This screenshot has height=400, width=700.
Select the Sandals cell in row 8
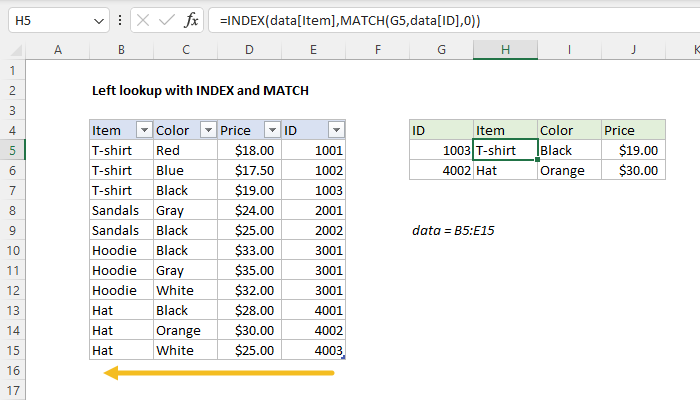click(121, 210)
